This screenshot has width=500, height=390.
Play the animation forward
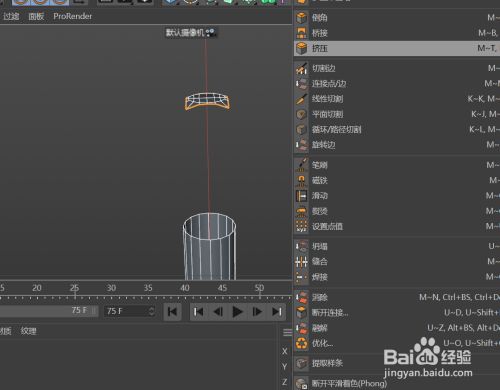[x=238, y=312]
